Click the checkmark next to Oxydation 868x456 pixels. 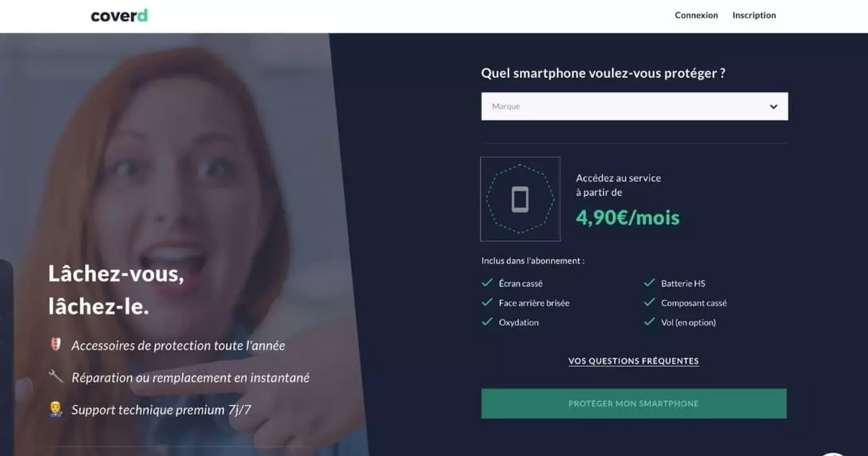pos(487,322)
